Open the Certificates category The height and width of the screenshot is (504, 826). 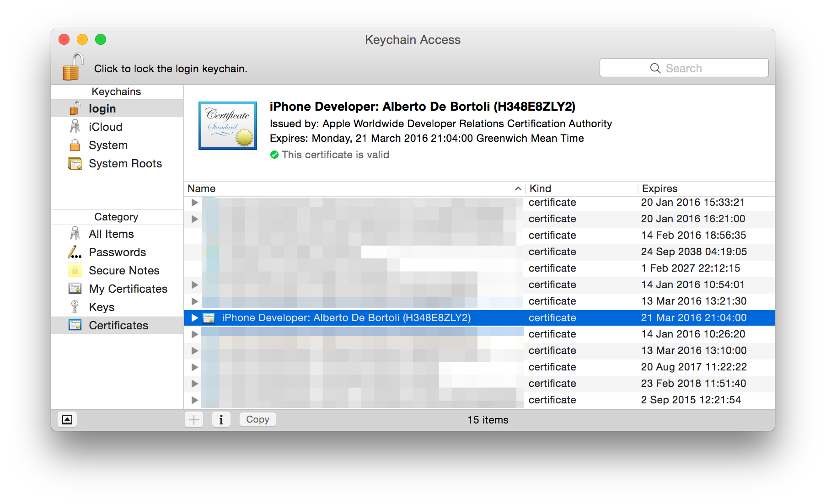pyautogui.click(x=118, y=325)
